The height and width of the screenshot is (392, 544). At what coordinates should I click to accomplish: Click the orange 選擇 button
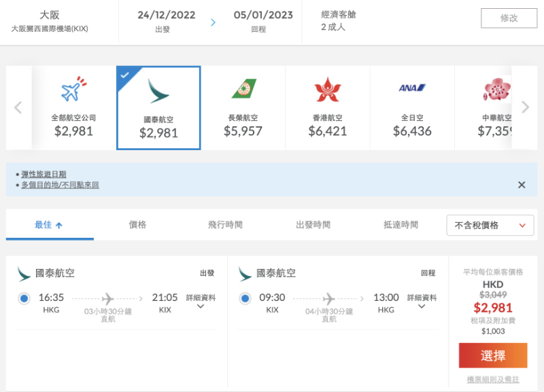click(x=493, y=355)
